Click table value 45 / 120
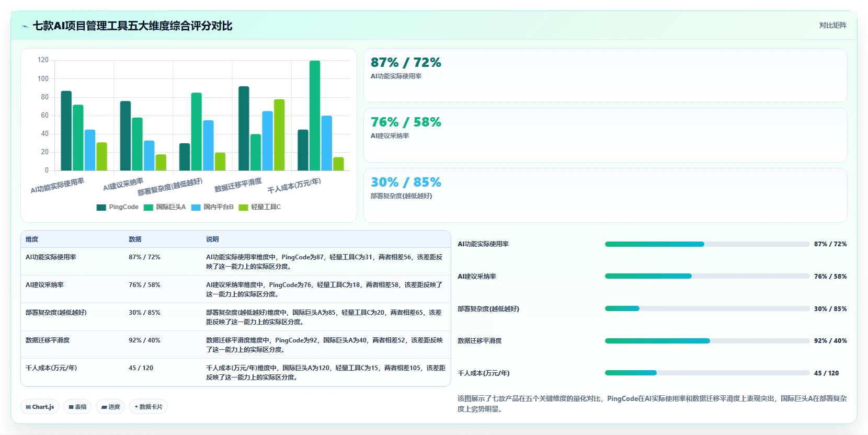This screenshot has height=435, width=868. (141, 368)
